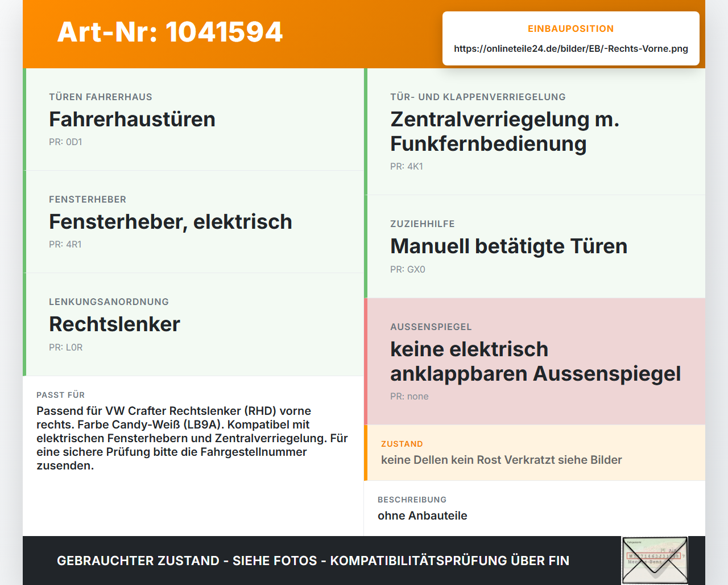
Task: Click the code 'PR: 4R1'
Action: (65, 244)
